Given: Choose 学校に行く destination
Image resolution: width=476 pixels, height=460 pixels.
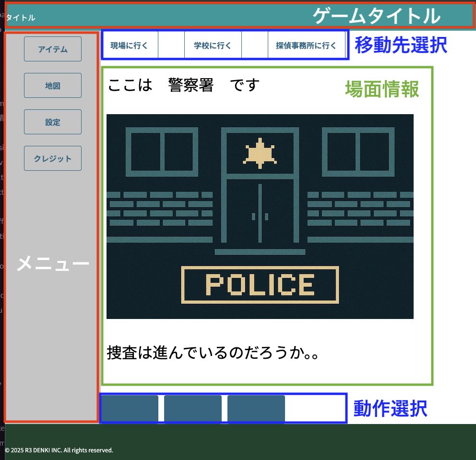Looking at the screenshot, I should coord(213,46).
